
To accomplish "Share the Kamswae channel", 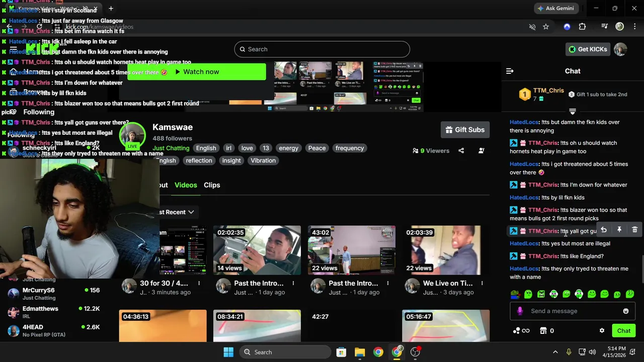I will click(461, 150).
